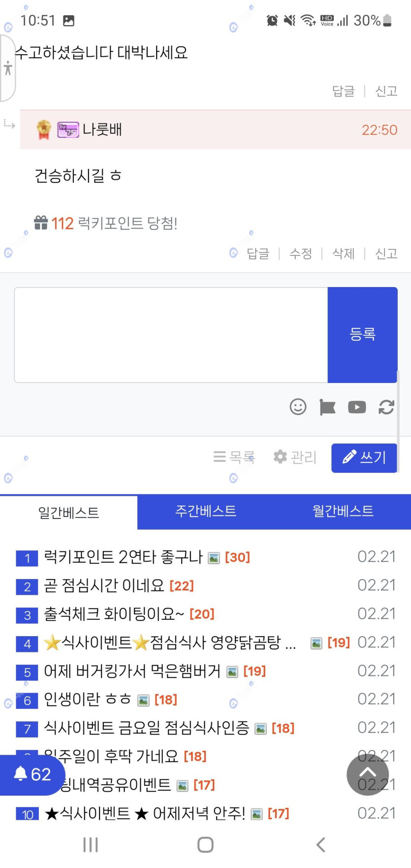The image size is (411, 868).
Task: Click 삭제 on the 나룻배 comment
Action: pyautogui.click(x=343, y=254)
